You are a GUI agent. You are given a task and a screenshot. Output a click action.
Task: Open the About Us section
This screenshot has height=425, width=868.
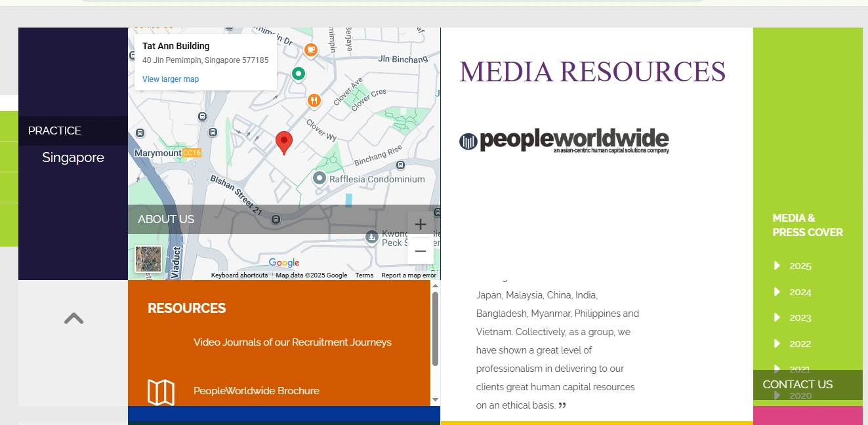(166, 219)
